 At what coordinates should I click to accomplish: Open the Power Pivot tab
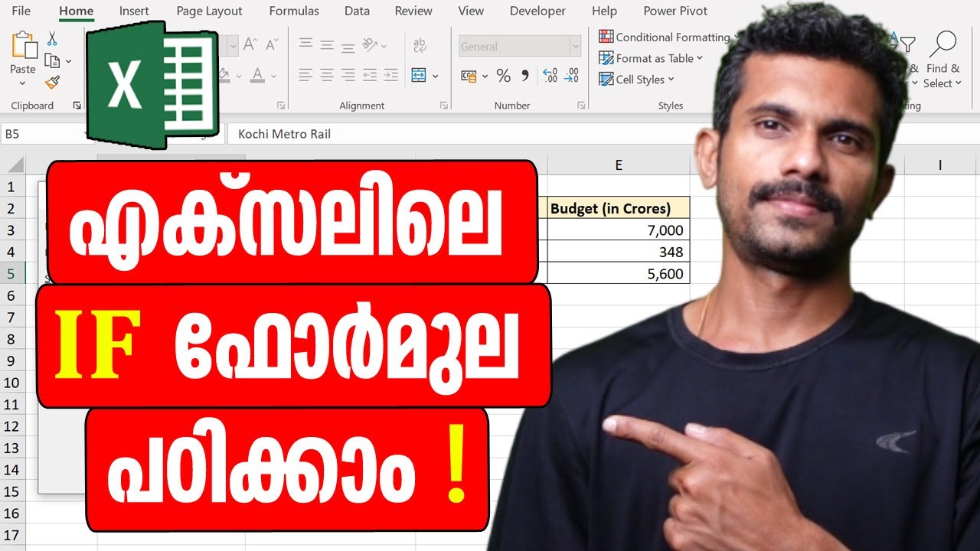[675, 11]
